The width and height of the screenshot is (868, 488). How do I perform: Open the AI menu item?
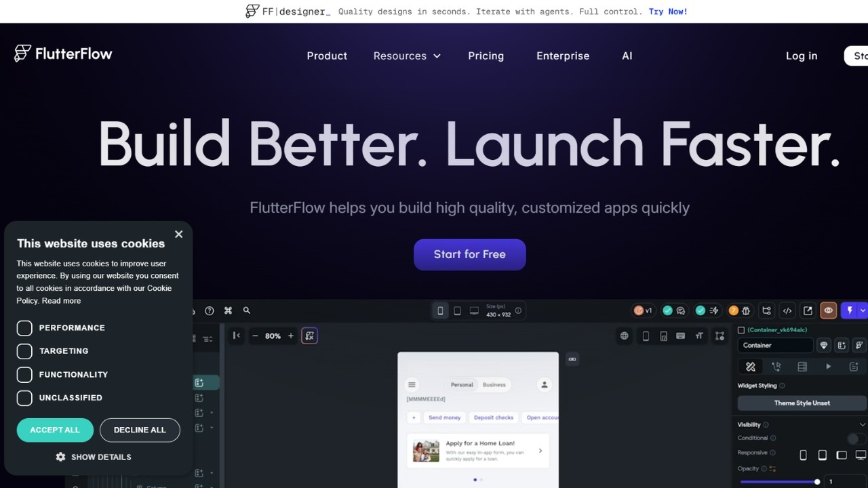[x=627, y=56]
